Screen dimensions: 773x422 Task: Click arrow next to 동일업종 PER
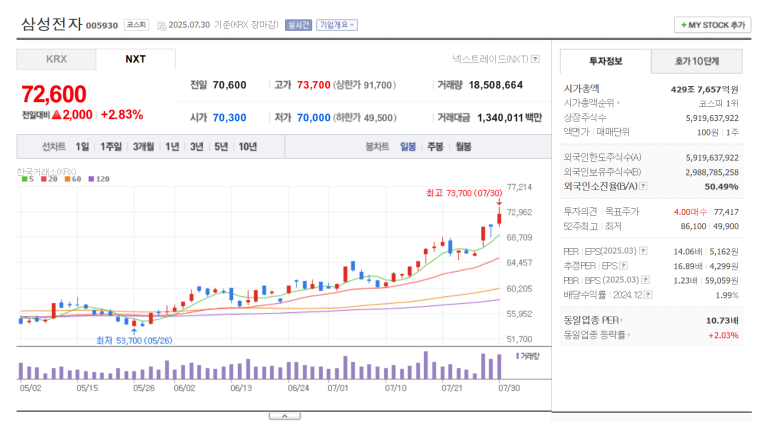(x=622, y=320)
